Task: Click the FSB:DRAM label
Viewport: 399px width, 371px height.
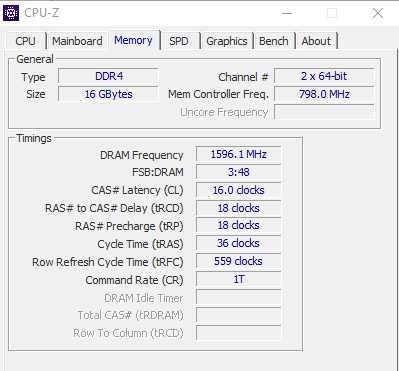Action: (158, 172)
